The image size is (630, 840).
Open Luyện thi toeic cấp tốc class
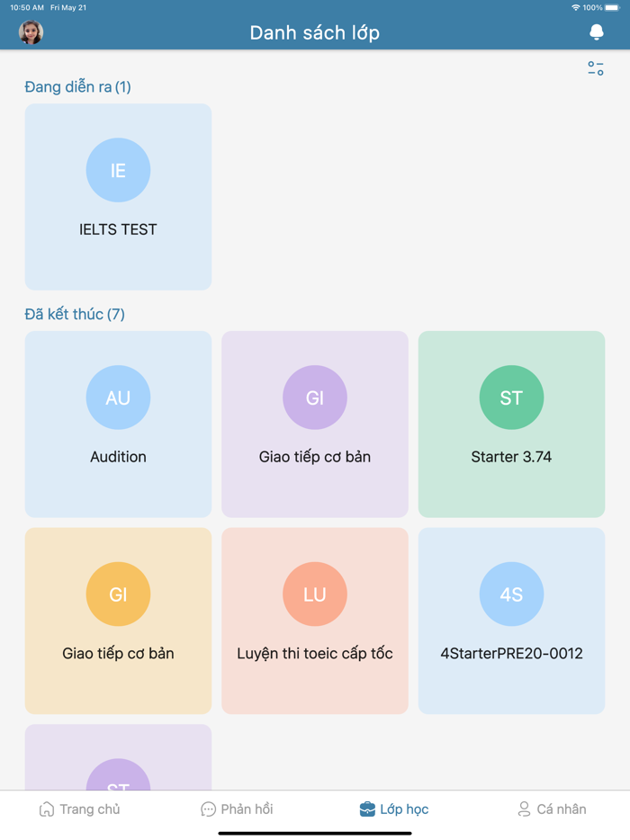[314, 654]
